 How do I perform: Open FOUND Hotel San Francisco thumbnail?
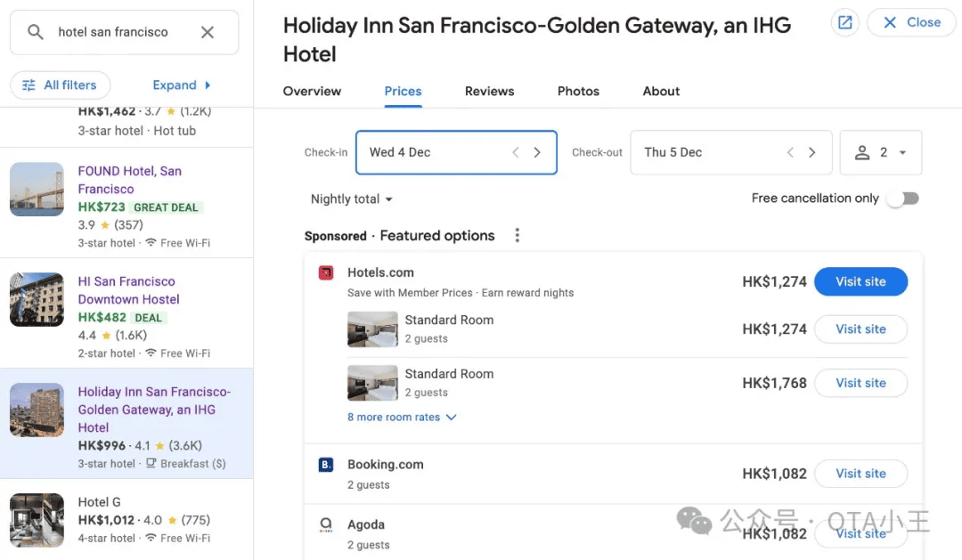pos(37,189)
